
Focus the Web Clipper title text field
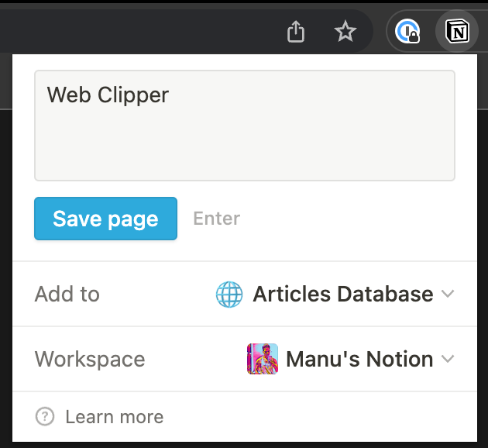(108, 95)
